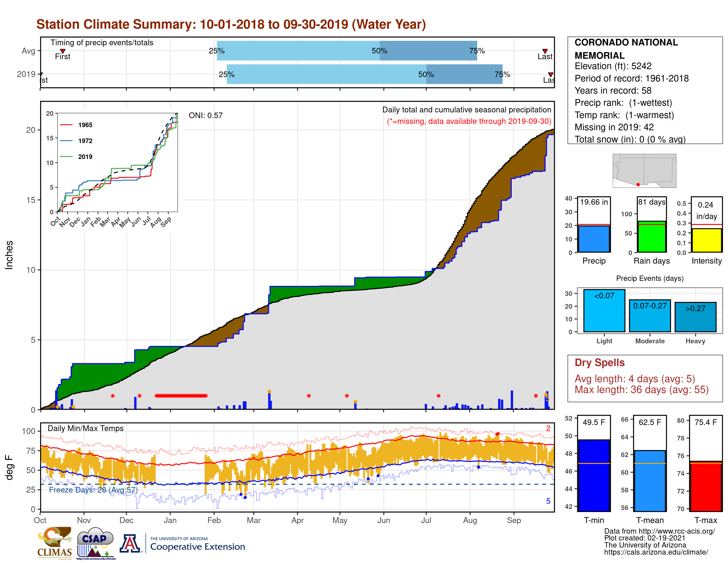Click the long red missing-data asterisk row

[x=181, y=396]
